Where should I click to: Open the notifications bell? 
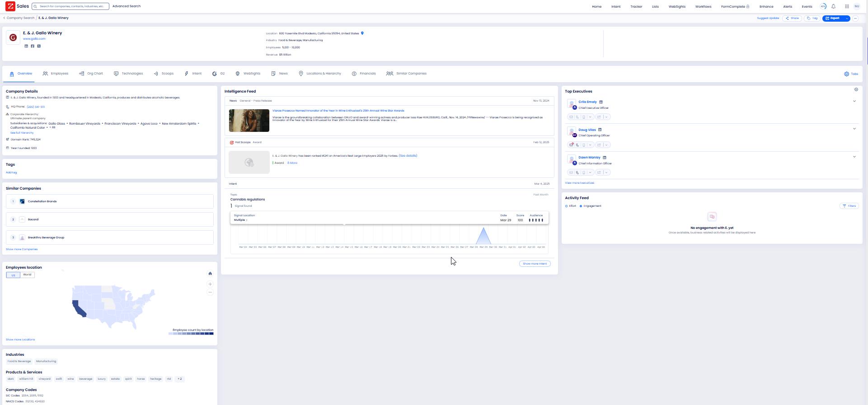(834, 6)
